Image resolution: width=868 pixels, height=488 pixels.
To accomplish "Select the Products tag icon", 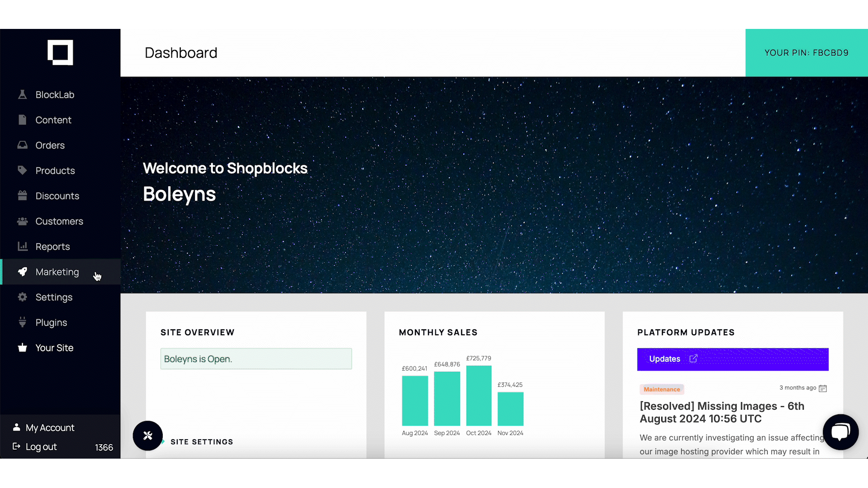I will (23, 170).
